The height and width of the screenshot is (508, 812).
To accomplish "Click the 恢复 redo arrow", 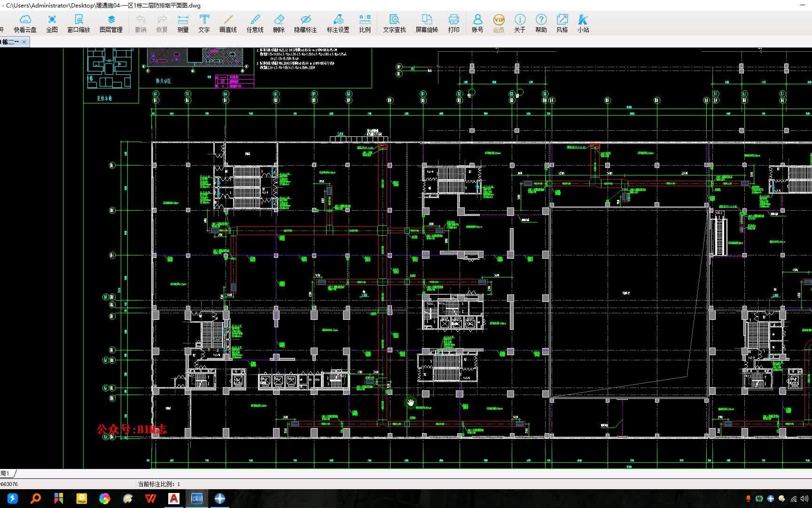I will [x=162, y=23].
